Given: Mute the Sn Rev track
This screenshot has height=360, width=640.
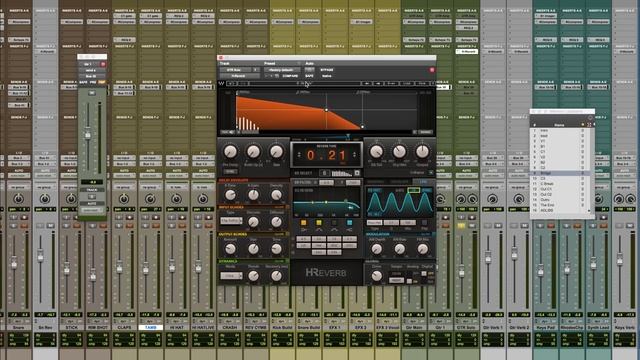Looking at the screenshot, I should (x=51, y=225).
